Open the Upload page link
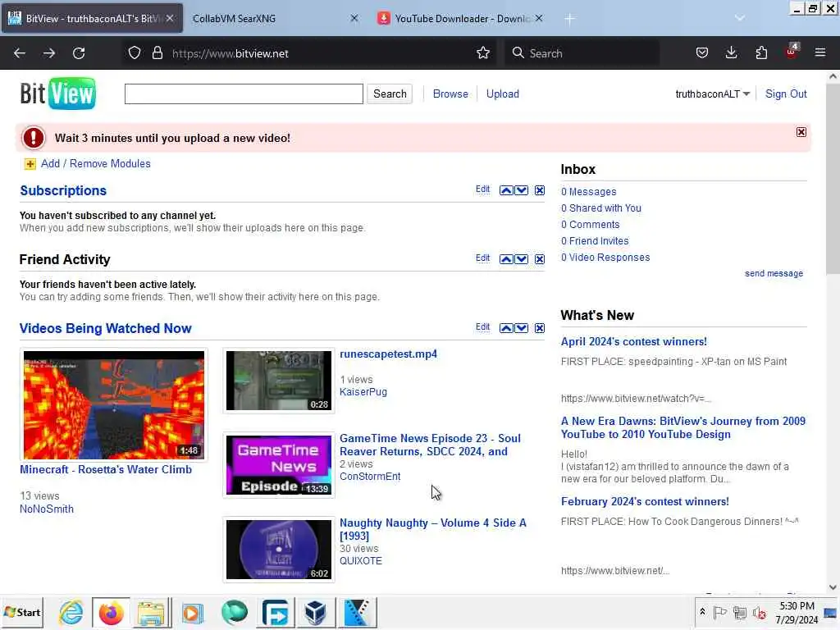The width and height of the screenshot is (840, 630). click(503, 94)
